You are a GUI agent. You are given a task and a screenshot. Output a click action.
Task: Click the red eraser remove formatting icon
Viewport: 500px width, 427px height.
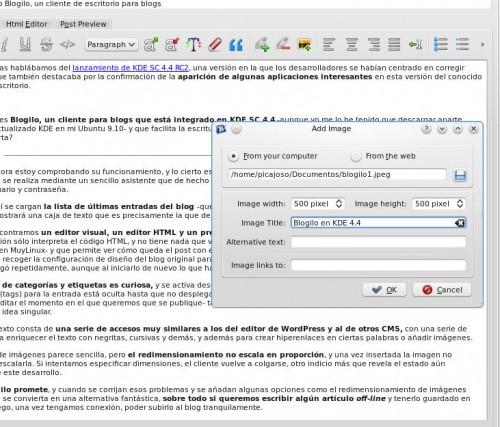(x=215, y=44)
